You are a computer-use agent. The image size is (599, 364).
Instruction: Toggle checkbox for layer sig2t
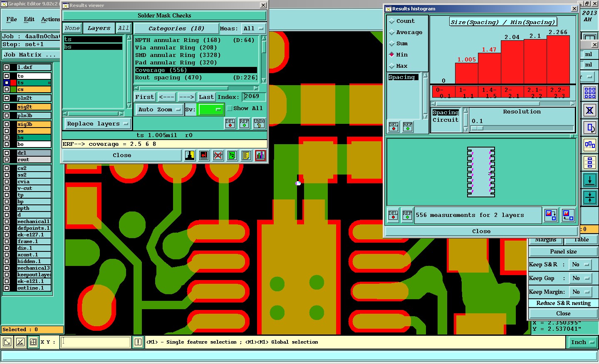(x=7, y=107)
